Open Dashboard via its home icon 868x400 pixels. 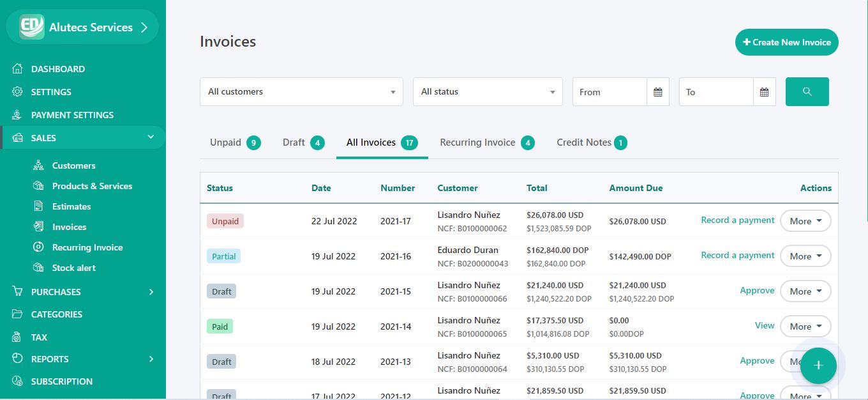pos(18,69)
